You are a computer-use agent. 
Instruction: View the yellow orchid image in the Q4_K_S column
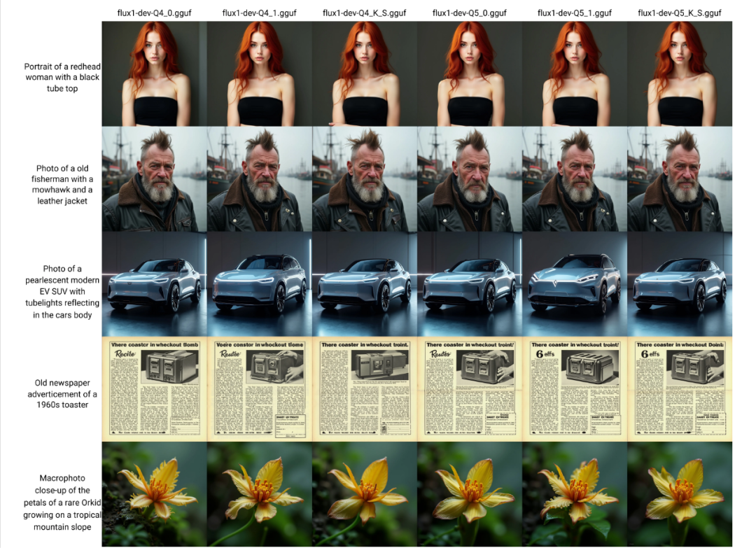click(365, 494)
